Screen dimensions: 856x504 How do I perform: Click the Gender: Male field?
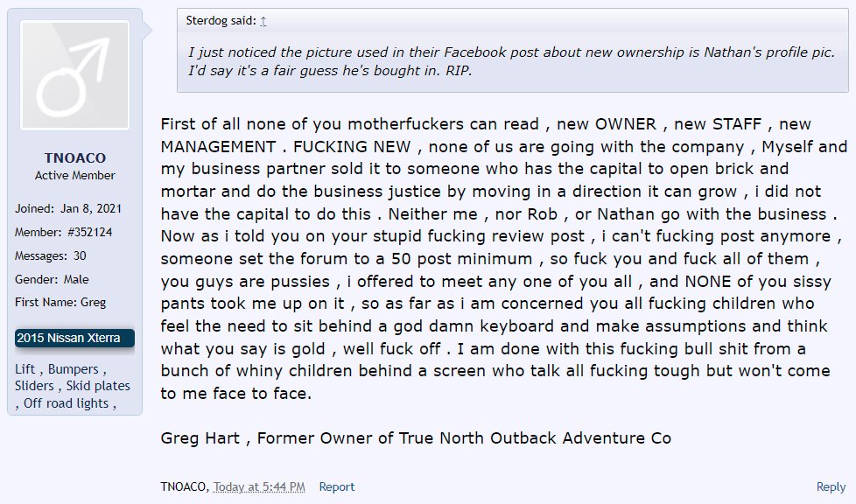coord(52,279)
